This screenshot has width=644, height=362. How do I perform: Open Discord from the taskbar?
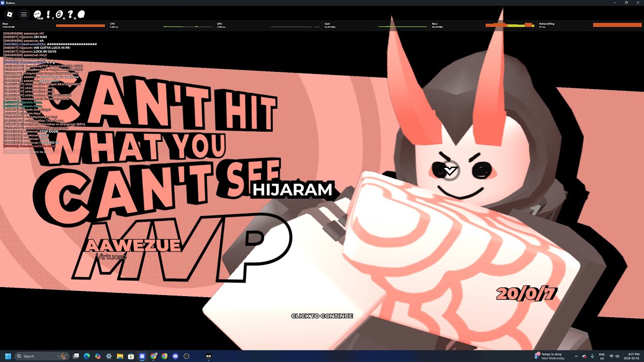pos(176,356)
